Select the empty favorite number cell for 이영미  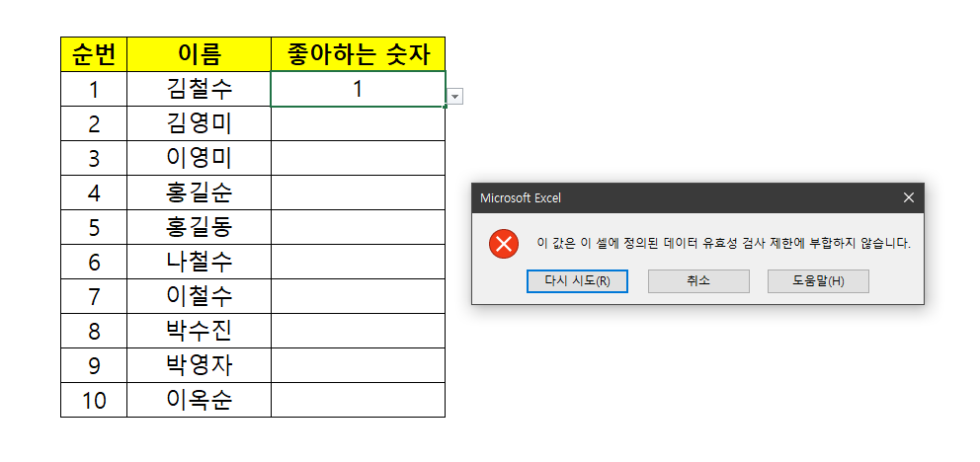pos(359,158)
